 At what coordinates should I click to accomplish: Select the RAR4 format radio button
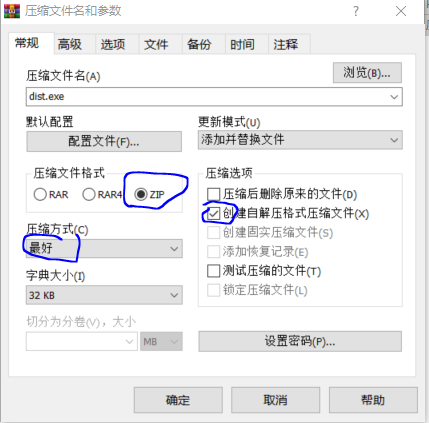coord(89,194)
